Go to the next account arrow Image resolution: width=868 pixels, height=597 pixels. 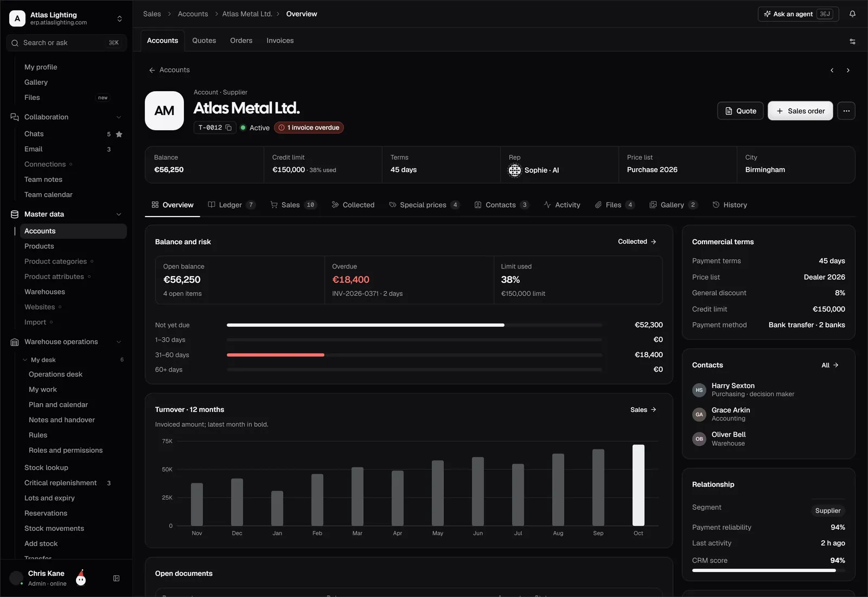(x=848, y=70)
